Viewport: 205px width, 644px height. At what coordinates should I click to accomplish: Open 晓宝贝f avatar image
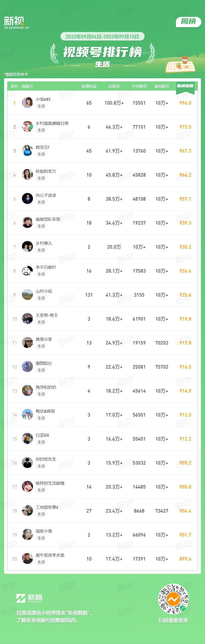point(27,151)
